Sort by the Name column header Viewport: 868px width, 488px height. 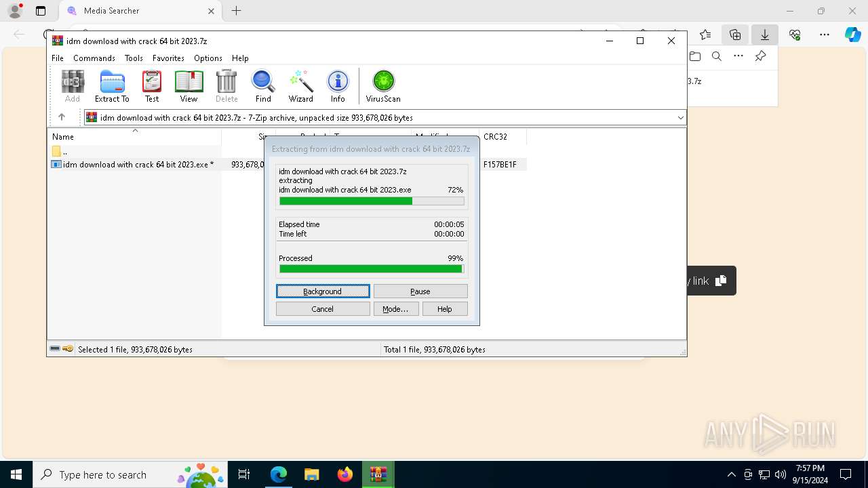[134, 136]
